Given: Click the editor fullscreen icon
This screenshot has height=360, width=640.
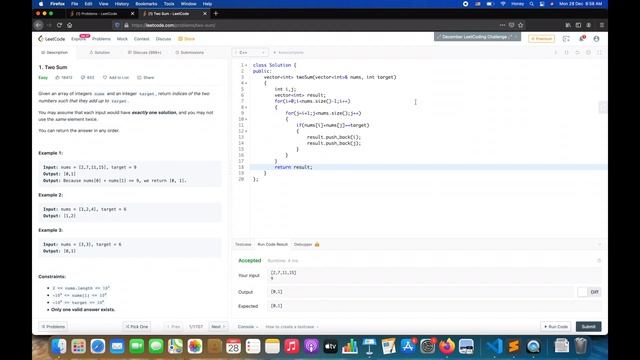Looking at the screenshot, I should (599, 53).
